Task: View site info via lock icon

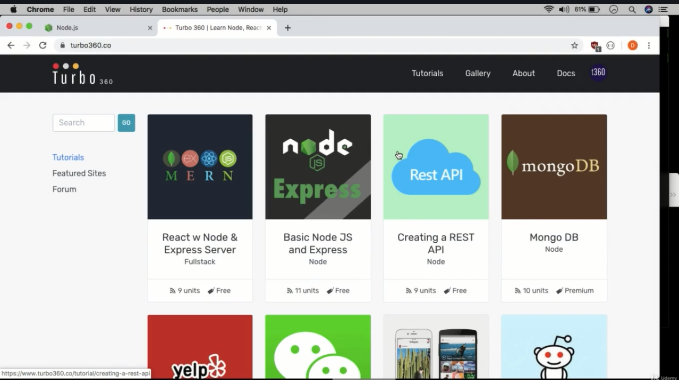Action: (x=62, y=45)
